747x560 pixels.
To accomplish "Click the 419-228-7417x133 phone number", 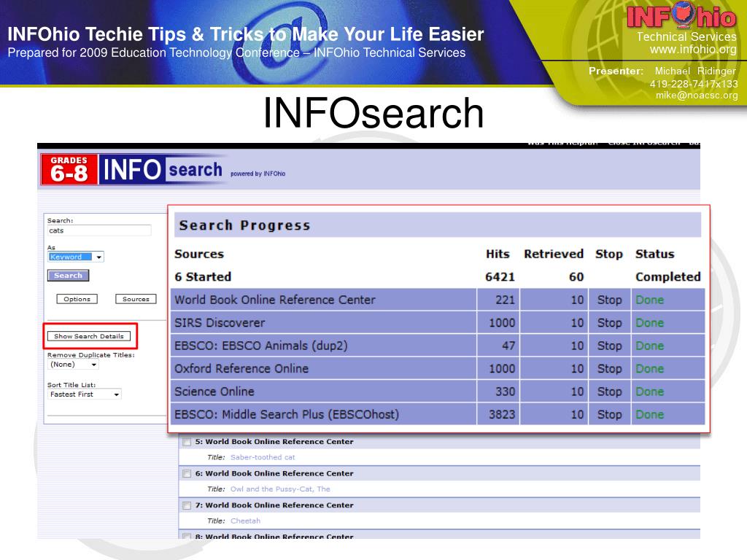I will pos(694,84).
